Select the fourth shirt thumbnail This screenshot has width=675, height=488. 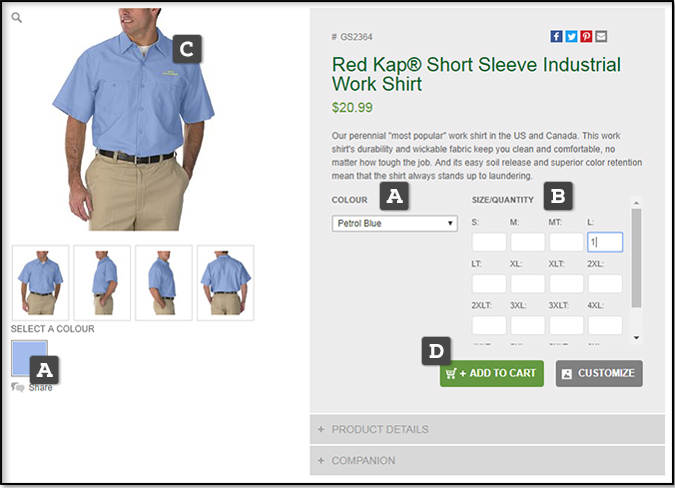click(225, 283)
